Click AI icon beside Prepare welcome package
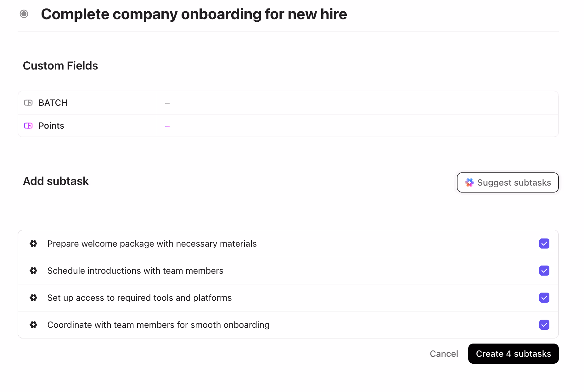This screenshot has height=392, width=584. (x=33, y=244)
